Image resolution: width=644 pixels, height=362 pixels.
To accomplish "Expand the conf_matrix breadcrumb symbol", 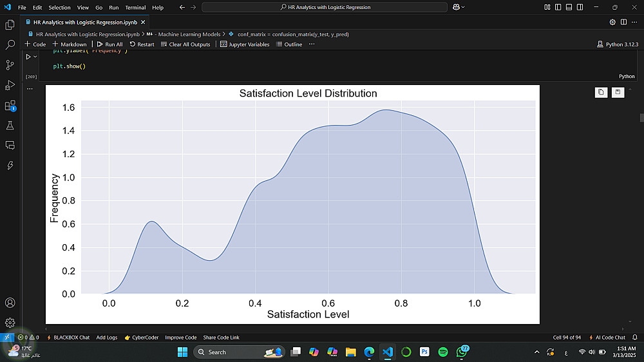I will pyautogui.click(x=289, y=34).
